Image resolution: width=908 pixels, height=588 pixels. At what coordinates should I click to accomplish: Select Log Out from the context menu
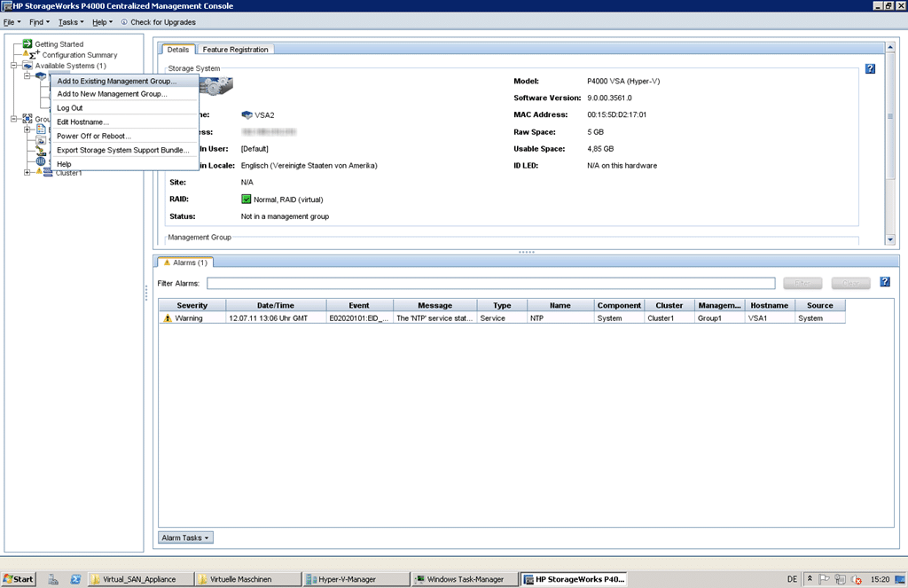124,107
